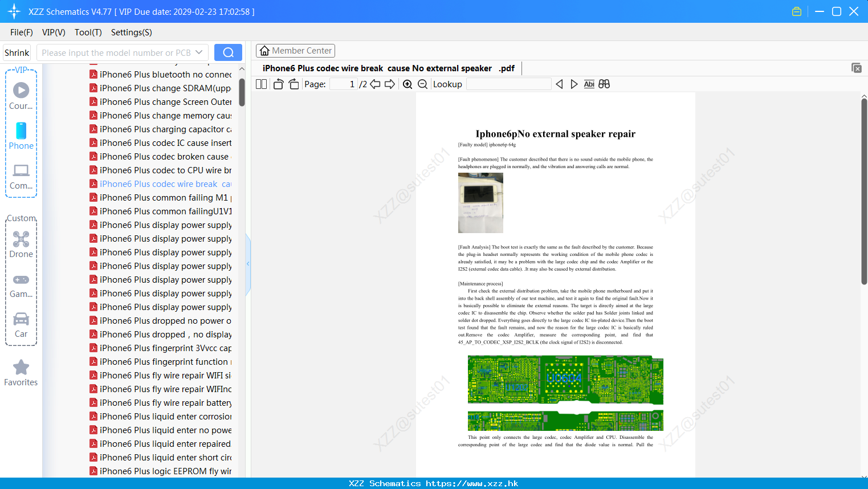Open iPhone6 Plus liquid enter repaired
The image size is (868, 489).
pos(161,444)
